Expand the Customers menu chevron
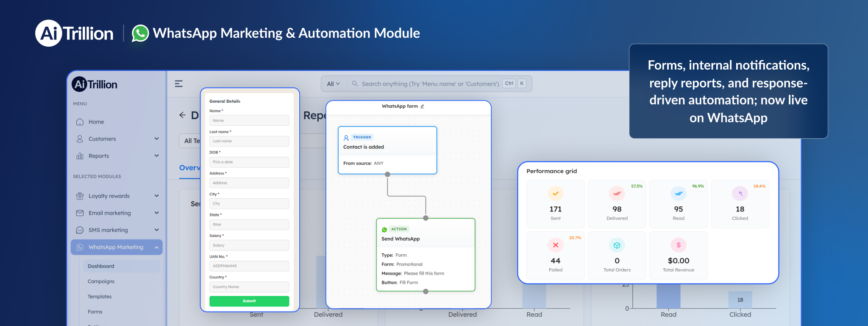The image size is (868, 326). click(157, 139)
